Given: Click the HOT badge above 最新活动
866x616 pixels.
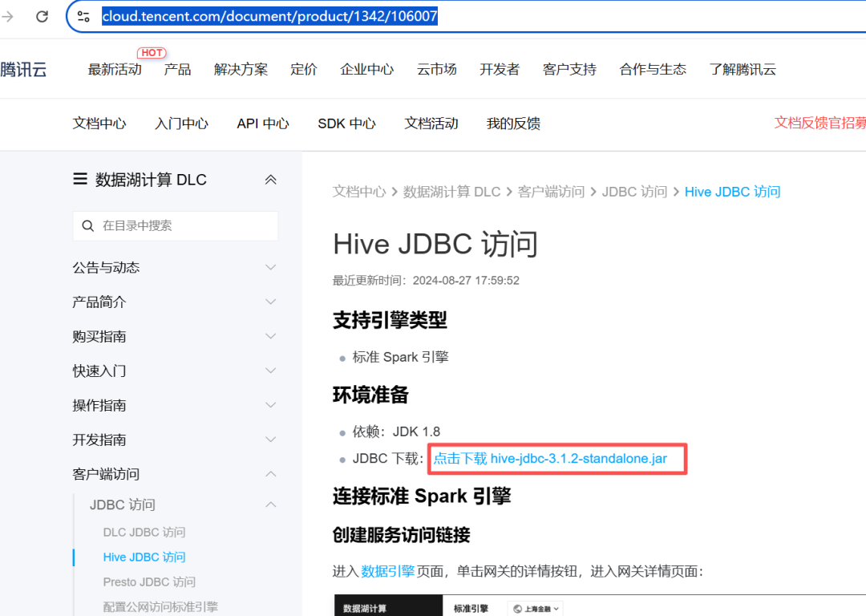Looking at the screenshot, I should (152, 53).
